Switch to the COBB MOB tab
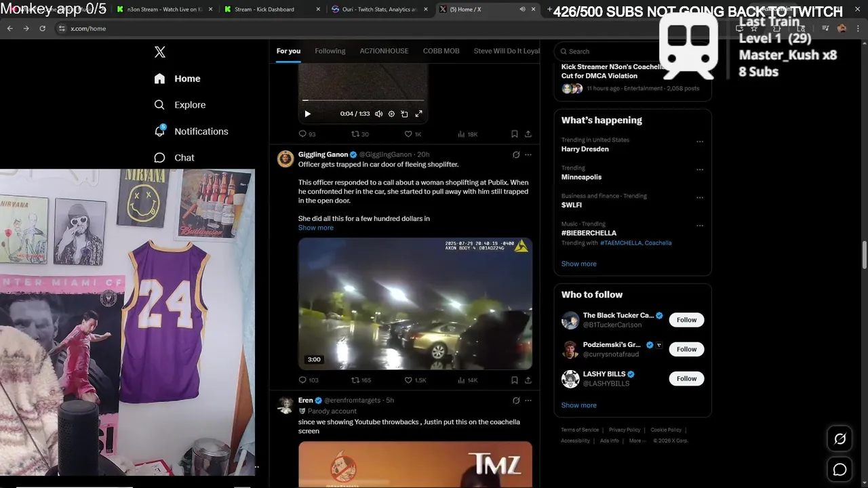 click(x=441, y=51)
